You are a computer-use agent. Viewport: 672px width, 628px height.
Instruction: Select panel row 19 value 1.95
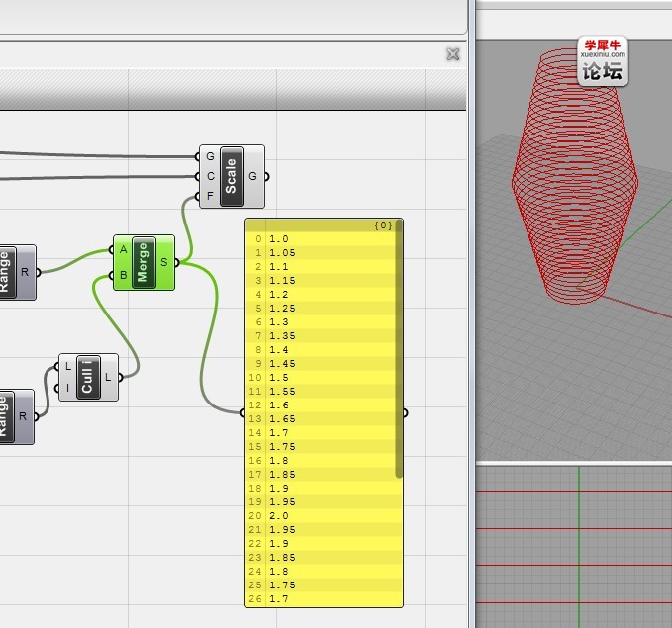point(324,502)
